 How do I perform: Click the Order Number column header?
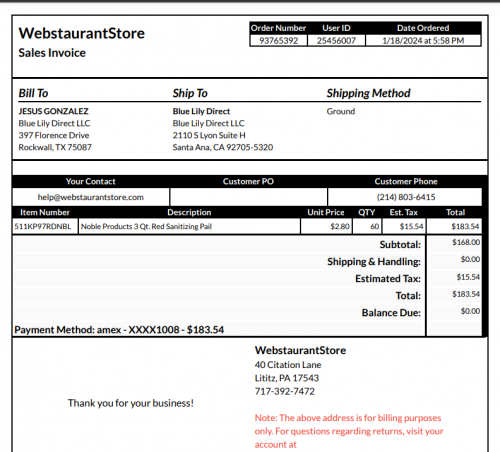point(278,28)
